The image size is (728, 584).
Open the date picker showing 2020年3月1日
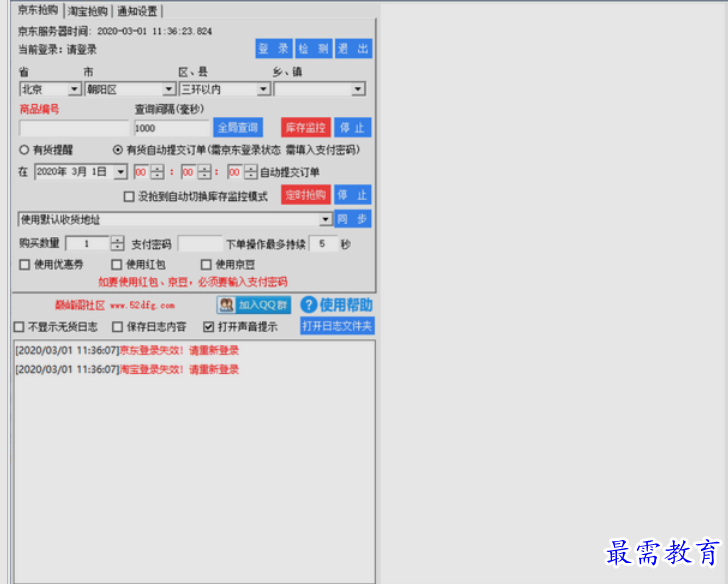(x=120, y=172)
